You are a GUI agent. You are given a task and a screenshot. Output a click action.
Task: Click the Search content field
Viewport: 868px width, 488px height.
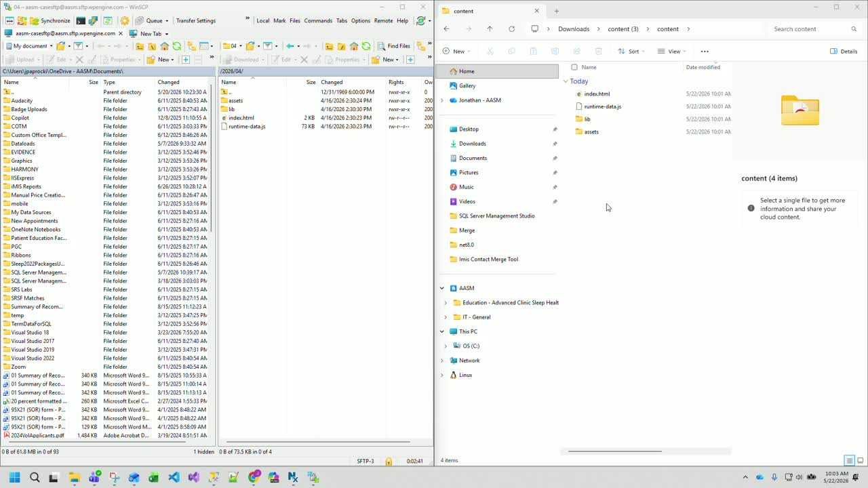click(815, 29)
